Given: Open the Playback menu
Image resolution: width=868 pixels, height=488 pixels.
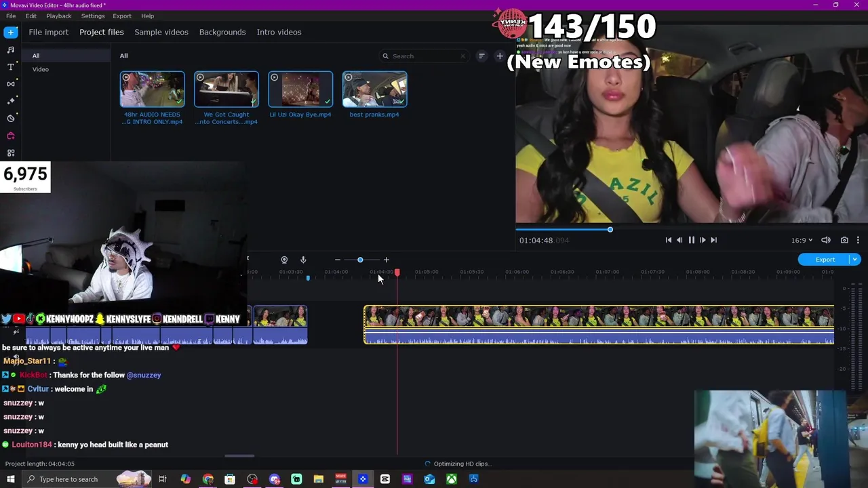Looking at the screenshot, I should [x=59, y=16].
